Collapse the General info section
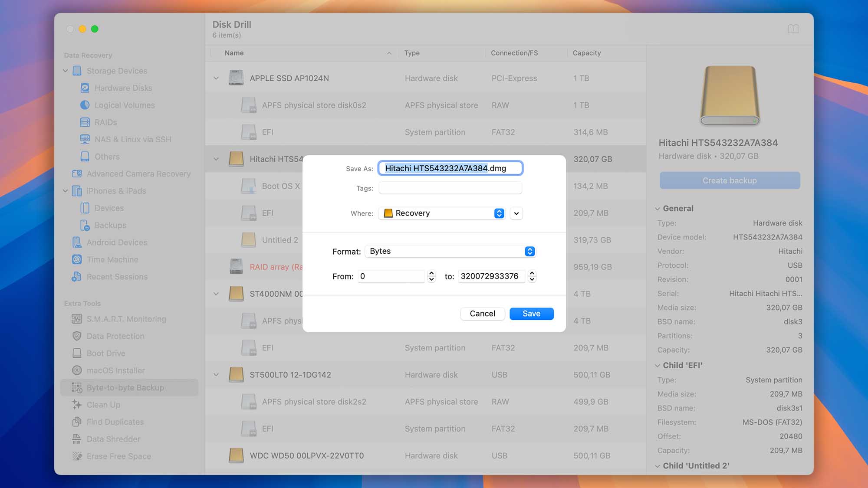The image size is (868, 488). pyautogui.click(x=658, y=209)
